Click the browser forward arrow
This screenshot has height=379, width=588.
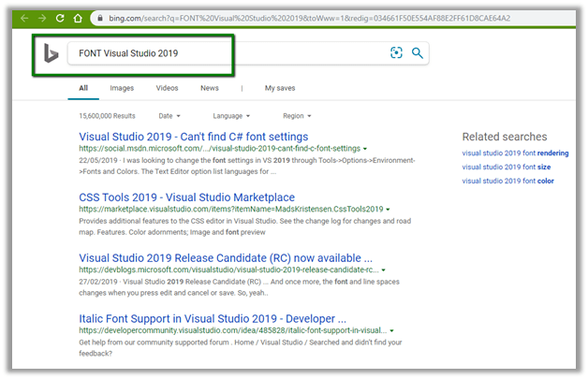click(40, 18)
